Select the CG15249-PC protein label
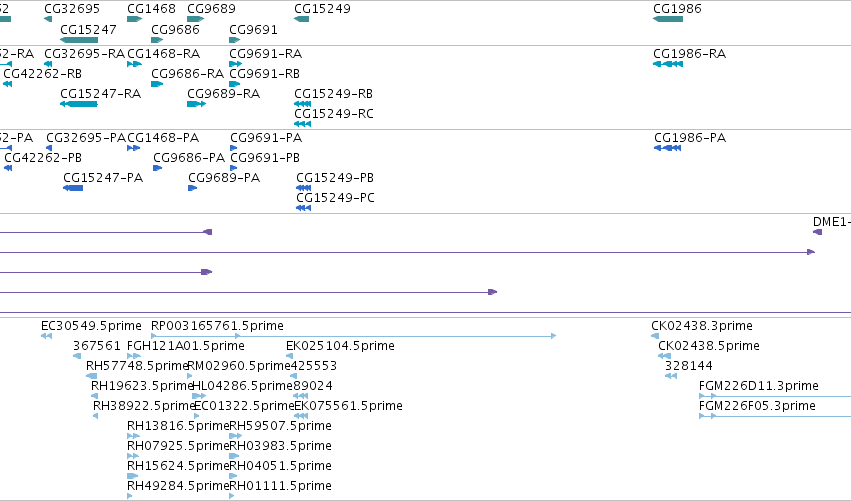Viewport: 851px width, 501px height. click(335, 198)
